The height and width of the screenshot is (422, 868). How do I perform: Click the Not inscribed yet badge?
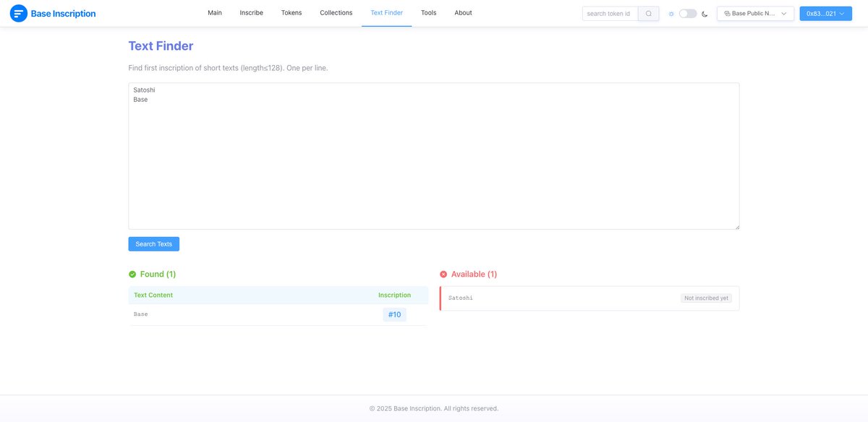point(707,298)
